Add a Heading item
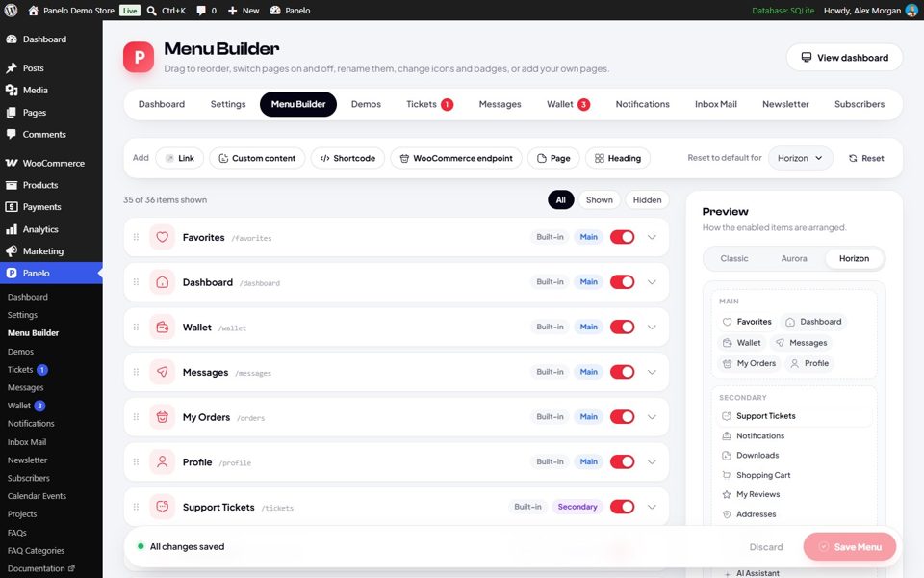Image resolution: width=924 pixels, height=578 pixels. point(618,158)
